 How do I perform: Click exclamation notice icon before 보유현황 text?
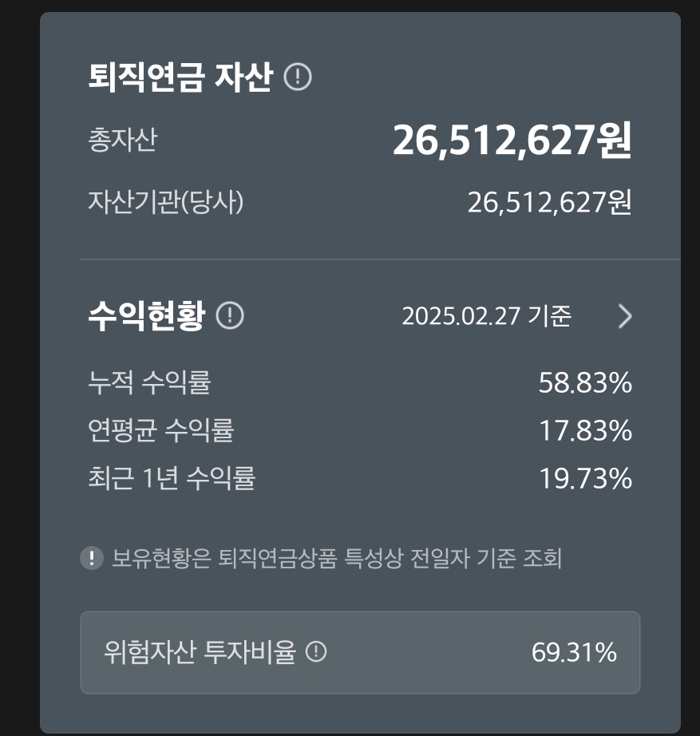tap(92, 558)
